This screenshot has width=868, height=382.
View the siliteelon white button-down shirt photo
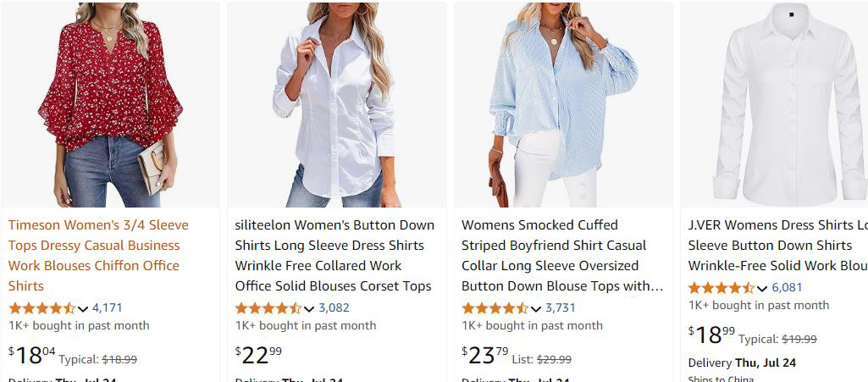coord(336,106)
